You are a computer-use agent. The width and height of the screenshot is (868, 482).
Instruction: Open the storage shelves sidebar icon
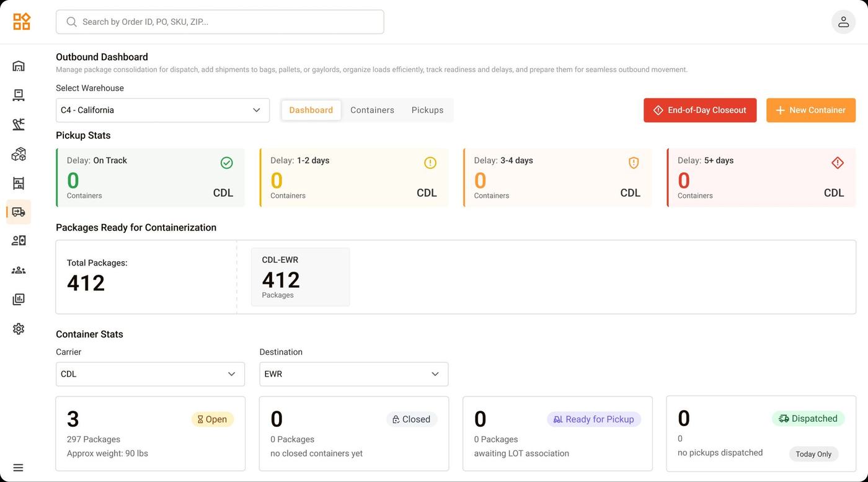(x=19, y=183)
